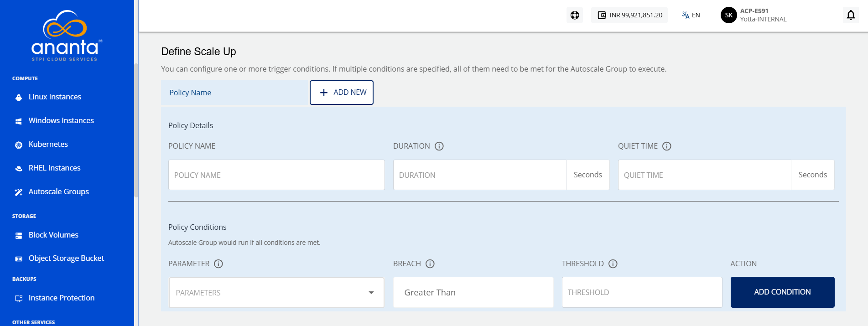Image resolution: width=868 pixels, height=326 pixels.
Task: Show Breach info tooltip icon
Action: [430, 264]
